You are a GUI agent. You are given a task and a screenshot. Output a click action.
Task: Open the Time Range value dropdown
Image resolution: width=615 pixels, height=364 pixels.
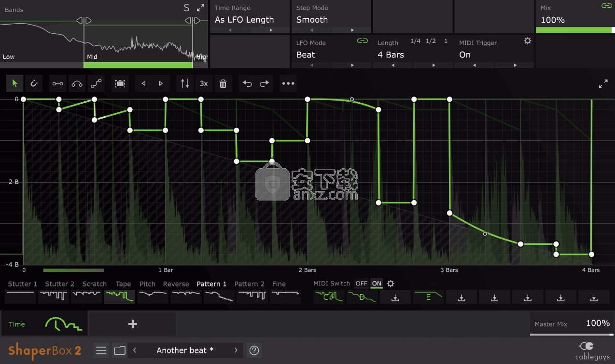coord(244,20)
